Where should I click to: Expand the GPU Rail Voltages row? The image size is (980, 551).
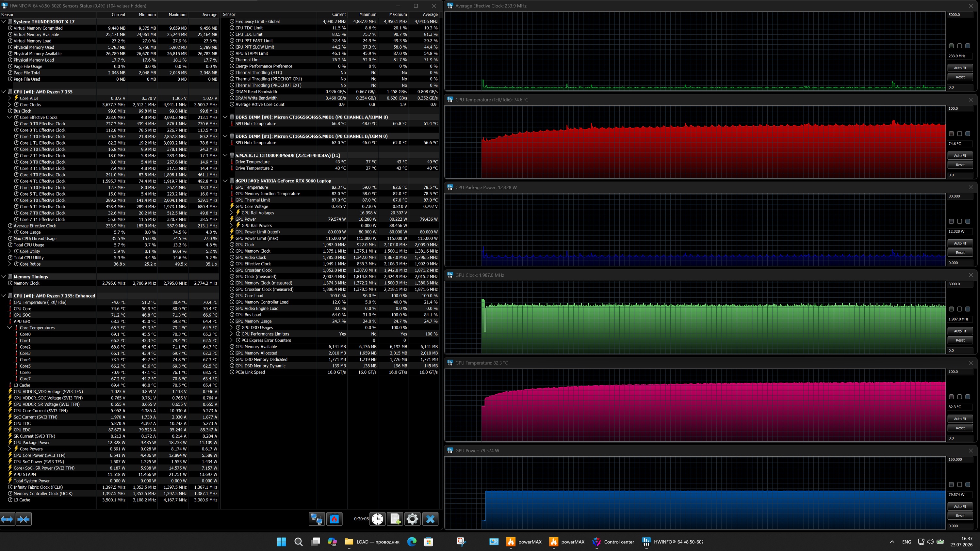coord(231,213)
